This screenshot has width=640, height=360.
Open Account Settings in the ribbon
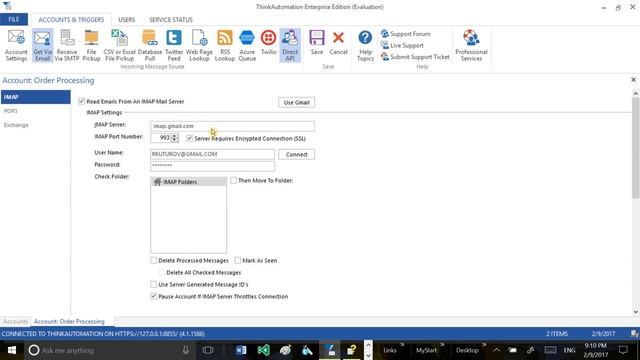tap(16, 45)
